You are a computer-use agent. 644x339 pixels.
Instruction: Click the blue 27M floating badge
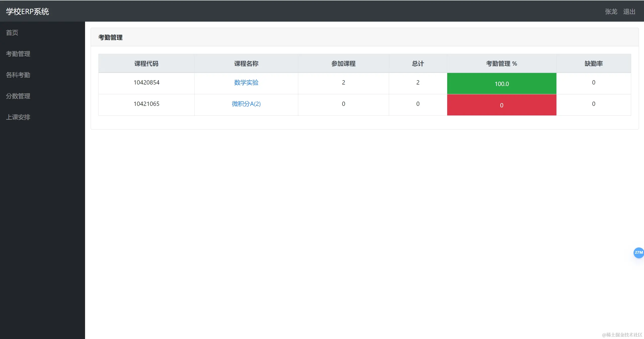click(638, 252)
